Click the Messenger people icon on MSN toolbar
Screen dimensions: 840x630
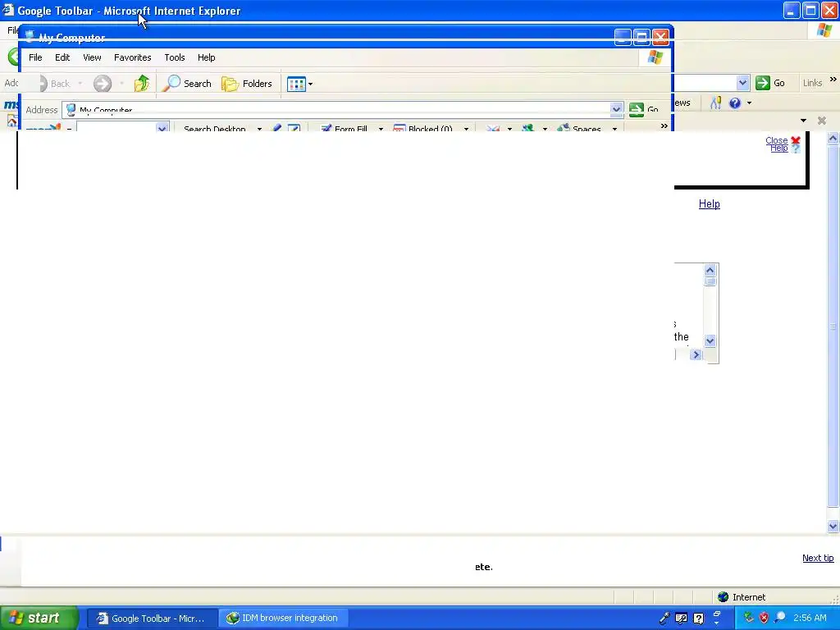[x=528, y=129]
